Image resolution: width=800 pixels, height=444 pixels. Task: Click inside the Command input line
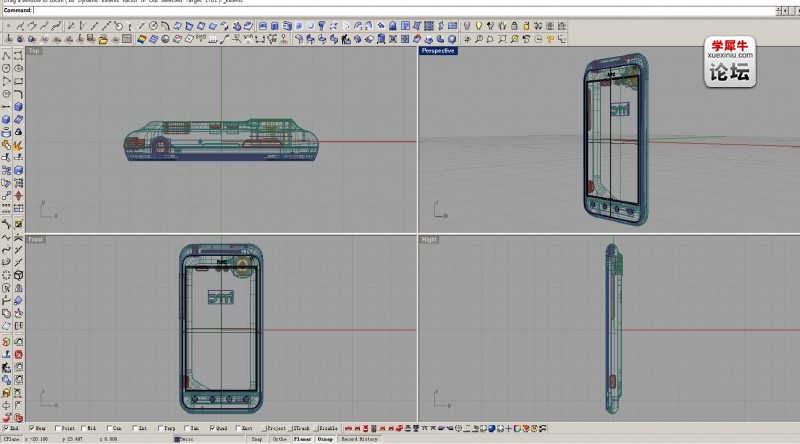403,10
